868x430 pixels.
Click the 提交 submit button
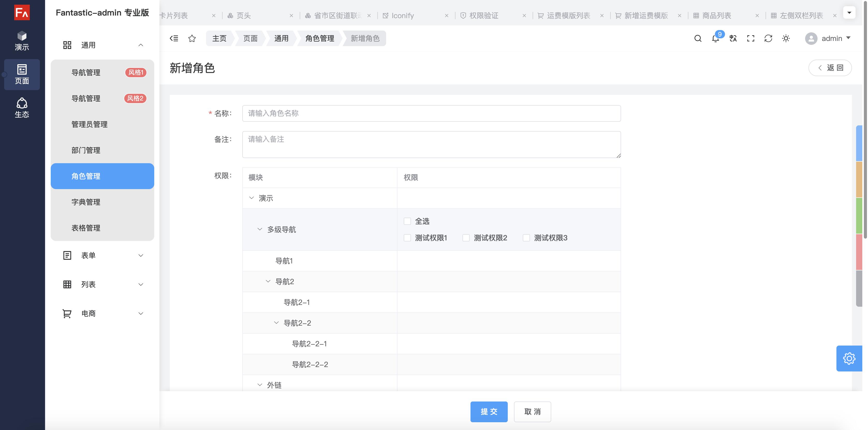[489, 411]
